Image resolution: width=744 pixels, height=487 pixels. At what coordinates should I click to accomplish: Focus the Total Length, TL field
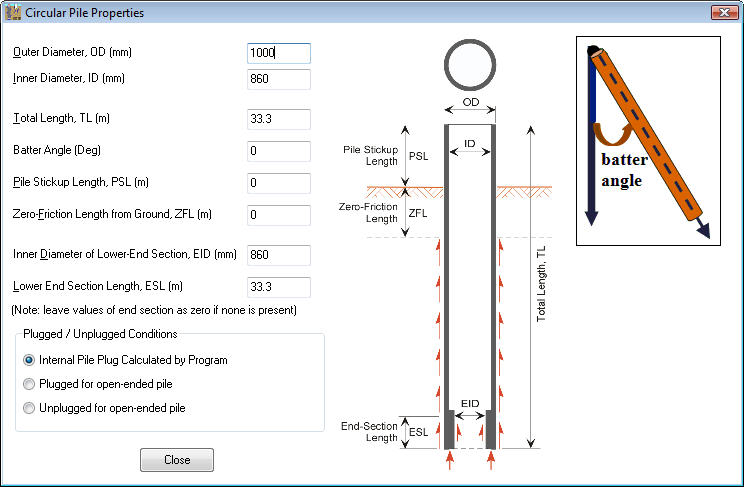pyautogui.click(x=278, y=118)
